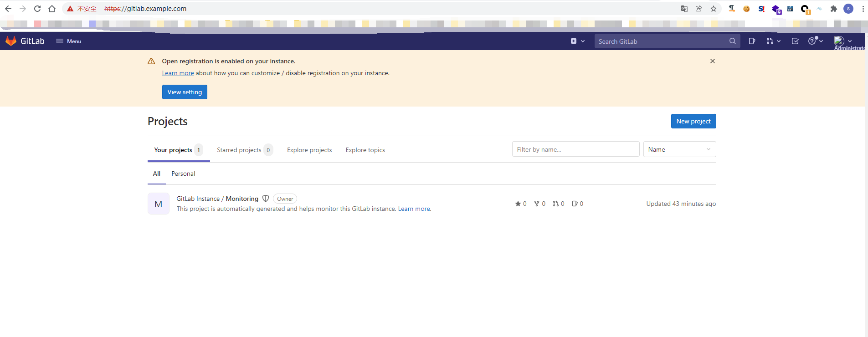Open the Name sort dropdown
Viewport: 868px width, 337px height.
pyautogui.click(x=679, y=149)
